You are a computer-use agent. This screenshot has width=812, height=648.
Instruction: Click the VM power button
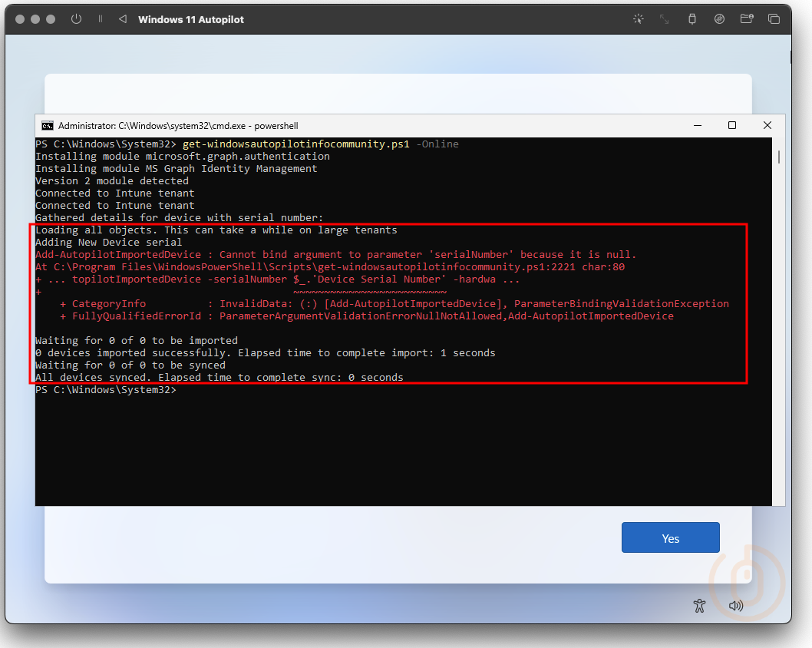(76, 18)
